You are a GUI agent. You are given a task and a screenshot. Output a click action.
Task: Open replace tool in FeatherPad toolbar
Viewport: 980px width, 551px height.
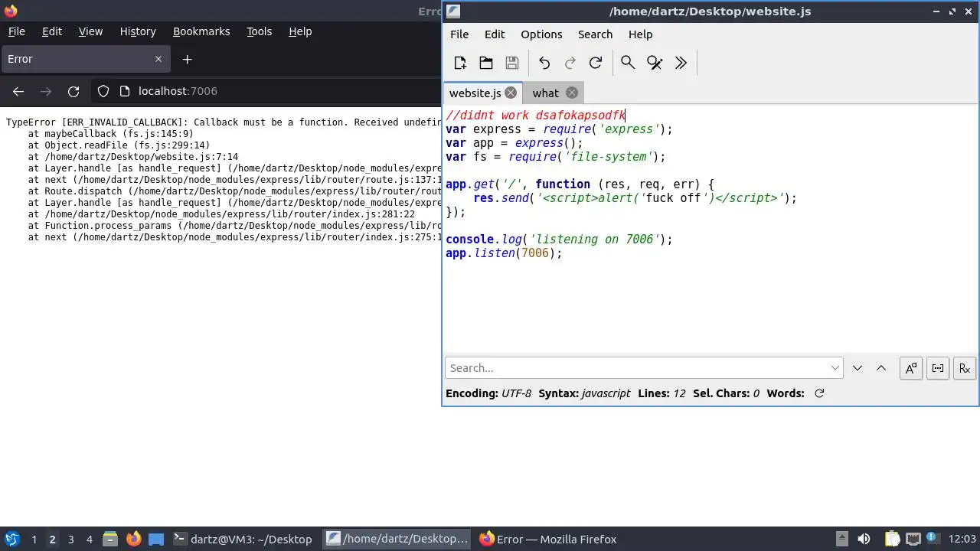655,63
